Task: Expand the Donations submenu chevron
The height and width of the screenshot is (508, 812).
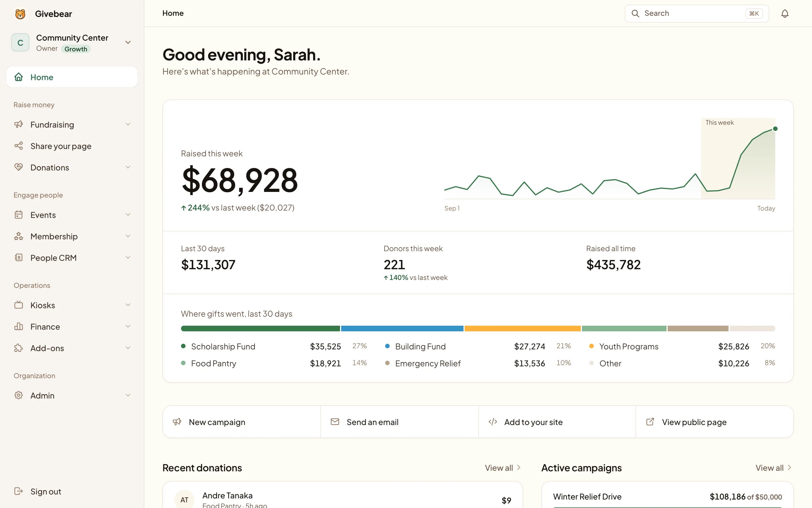Action: [128, 167]
